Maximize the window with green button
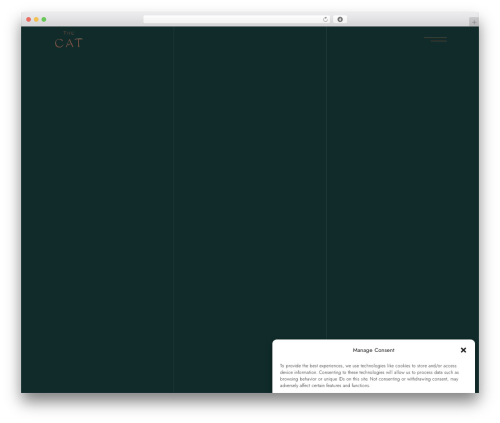This screenshot has width=500, height=423. (44, 19)
